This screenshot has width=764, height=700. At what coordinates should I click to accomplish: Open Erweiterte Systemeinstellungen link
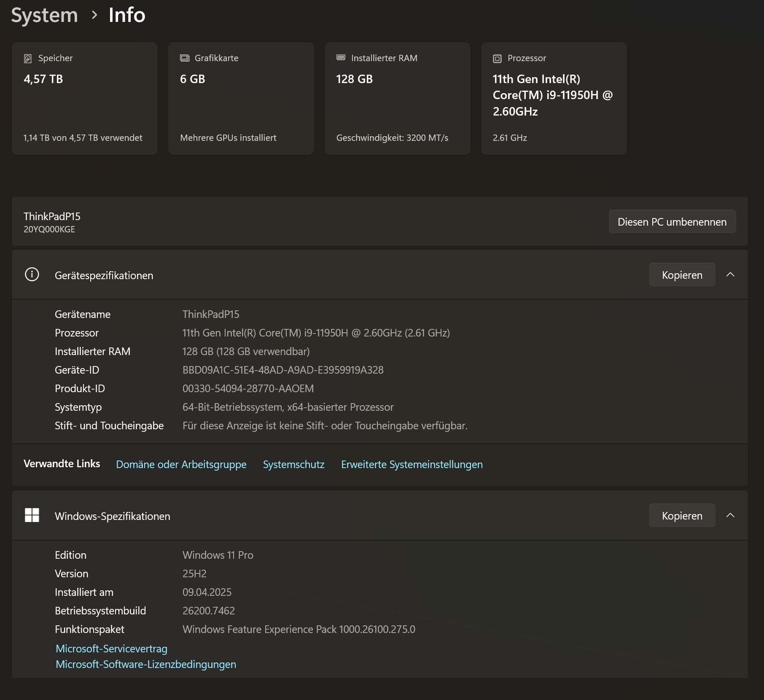412,464
